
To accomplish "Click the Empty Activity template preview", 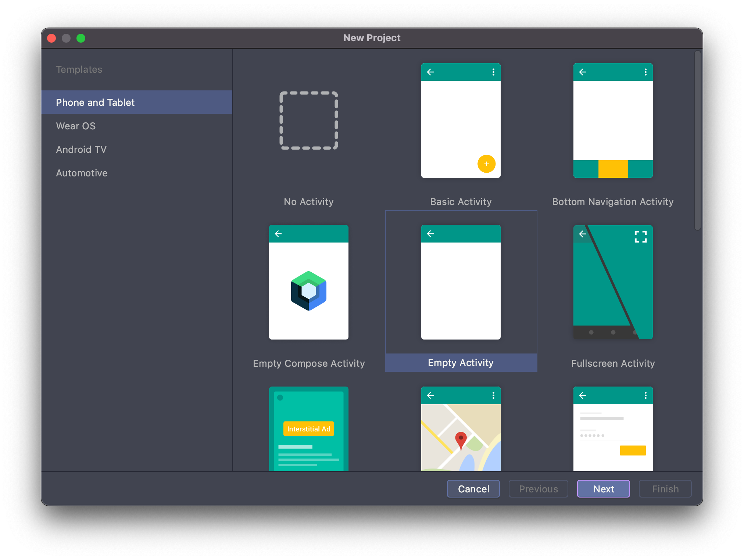I will [x=461, y=282].
